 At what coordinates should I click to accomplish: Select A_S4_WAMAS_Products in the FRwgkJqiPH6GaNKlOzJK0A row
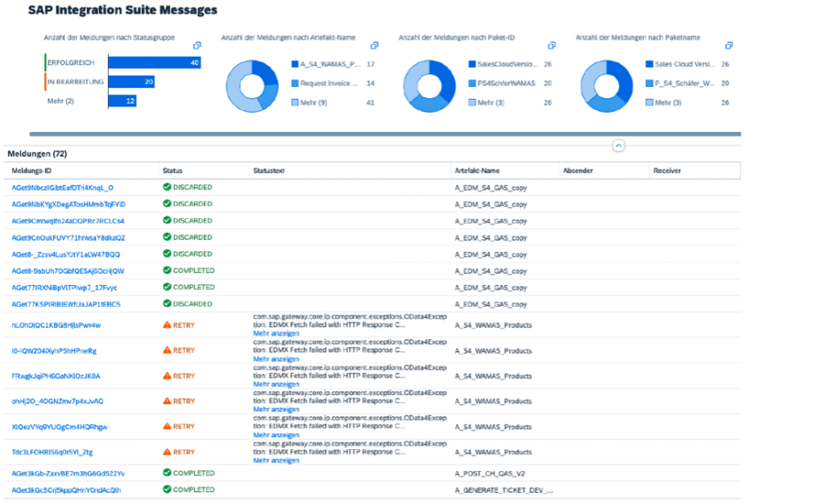point(493,376)
